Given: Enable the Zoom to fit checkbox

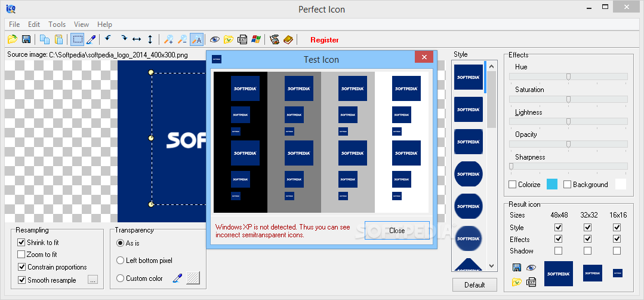Looking at the screenshot, I should coord(21,255).
